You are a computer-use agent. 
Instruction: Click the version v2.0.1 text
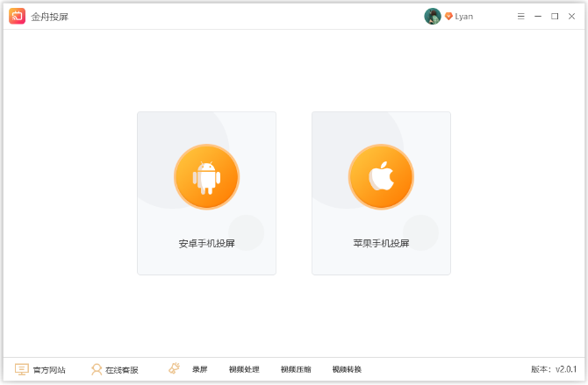coord(554,369)
